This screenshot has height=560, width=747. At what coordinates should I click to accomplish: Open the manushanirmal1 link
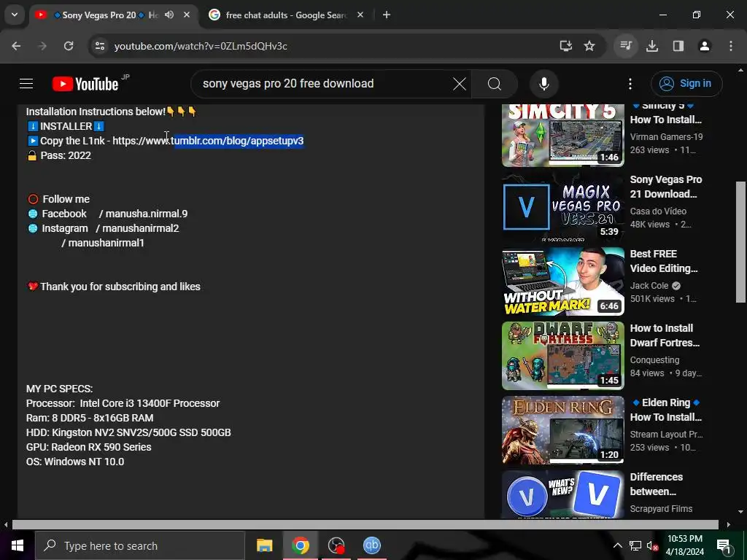coord(103,243)
